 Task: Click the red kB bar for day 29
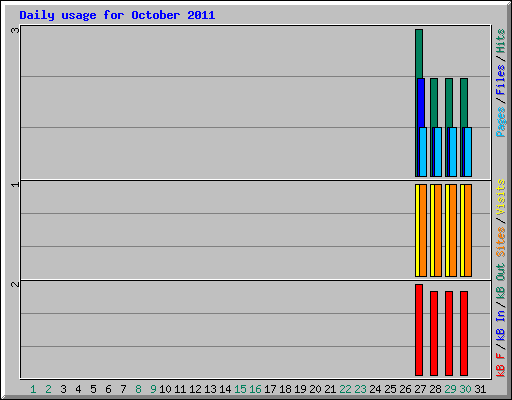pyautogui.click(x=449, y=333)
